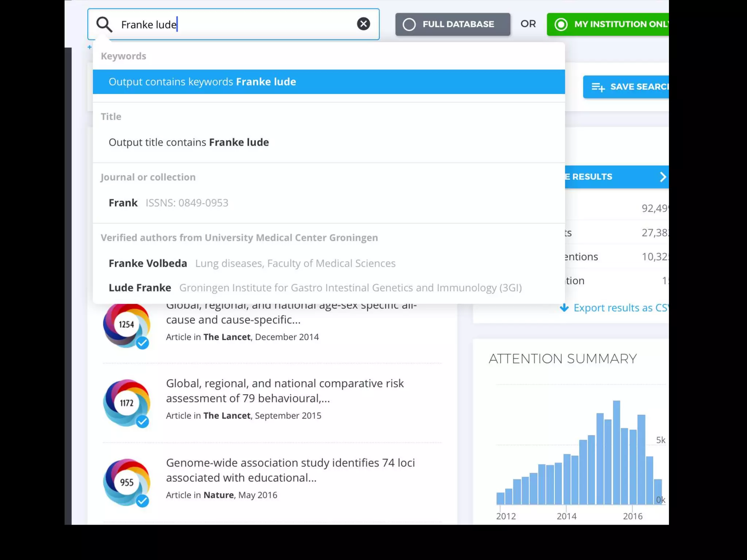Select My Institution Only radio option
This screenshot has width=747, height=560.
coord(561,24)
